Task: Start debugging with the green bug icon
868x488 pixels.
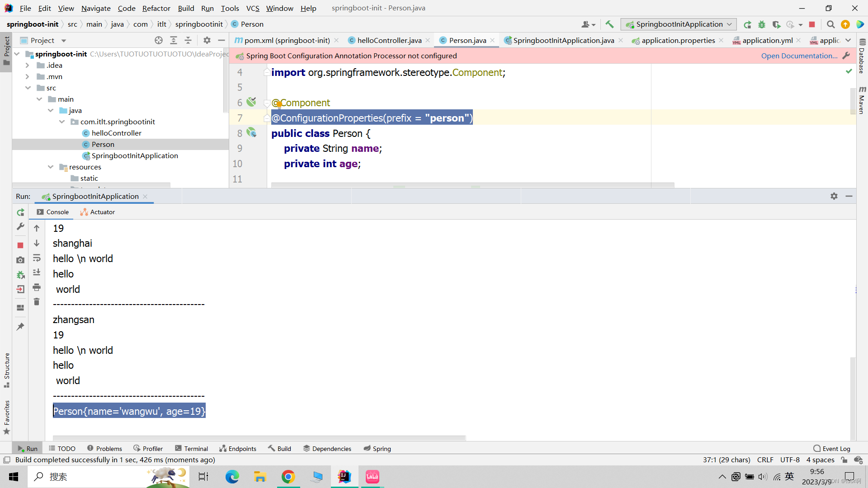Action: [x=762, y=24]
